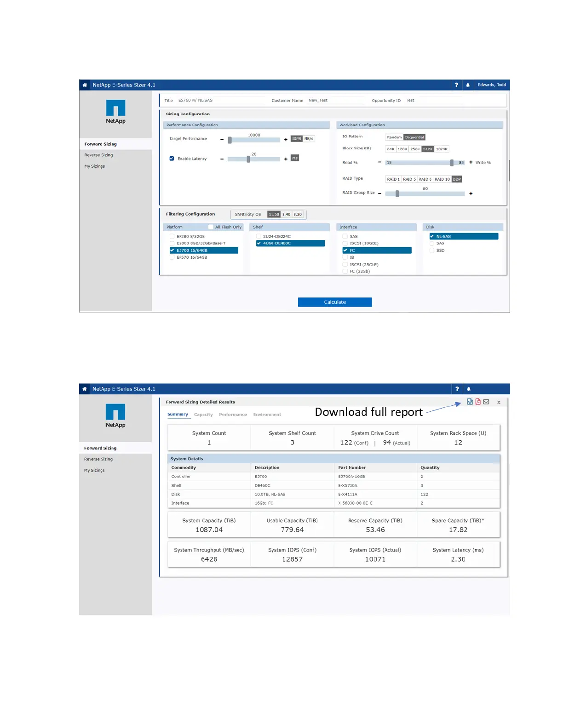Switch to the Capacity results tab
The height and width of the screenshot is (728, 563).
pyautogui.click(x=203, y=415)
